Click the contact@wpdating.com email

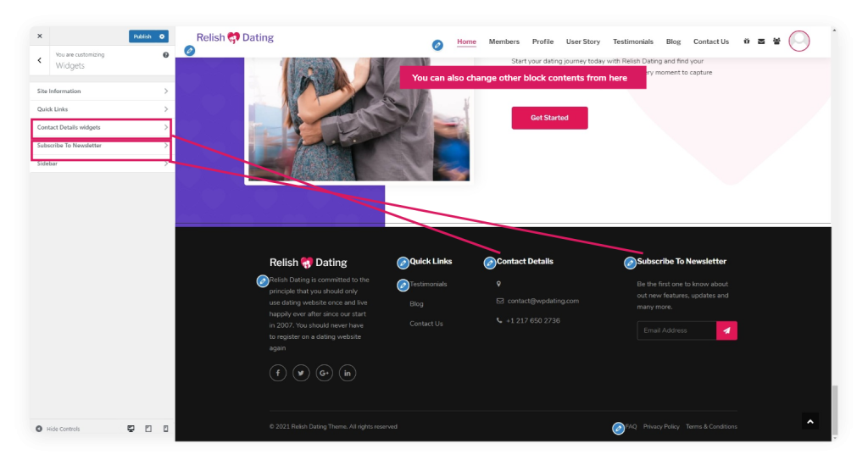pyautogui.click(x=543, y=301)
